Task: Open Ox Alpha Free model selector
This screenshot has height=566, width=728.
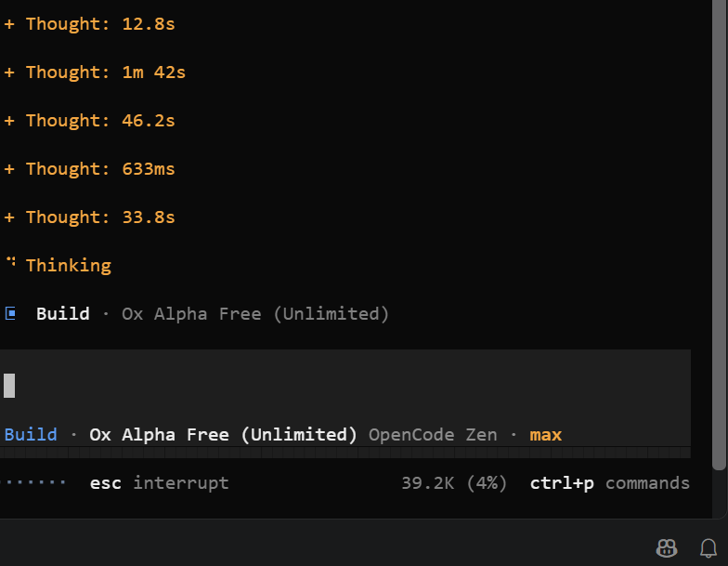Action: (x=223, y=435)
